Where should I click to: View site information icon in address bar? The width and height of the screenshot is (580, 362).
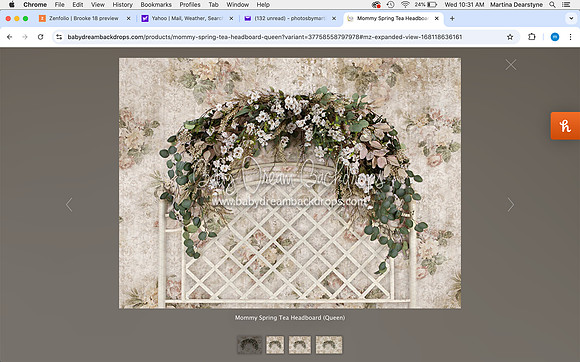coord(59,37)
